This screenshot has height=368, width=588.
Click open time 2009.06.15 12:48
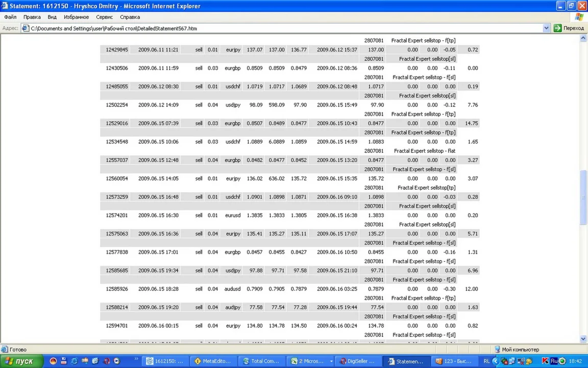[158, 160]
